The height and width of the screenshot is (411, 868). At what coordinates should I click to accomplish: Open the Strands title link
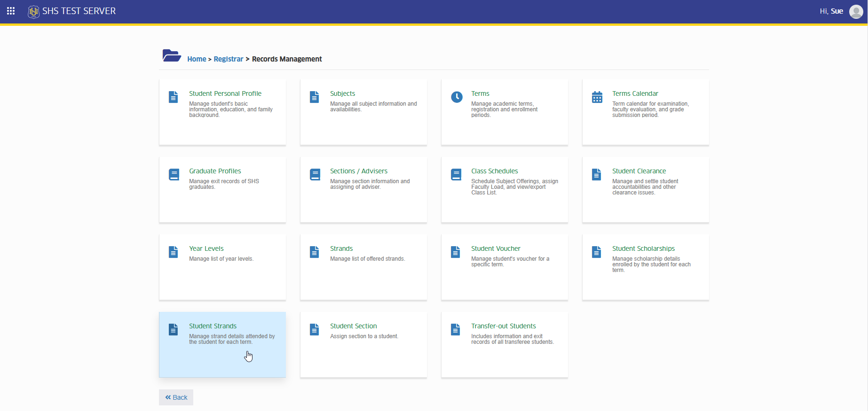[x=341, y=248]
